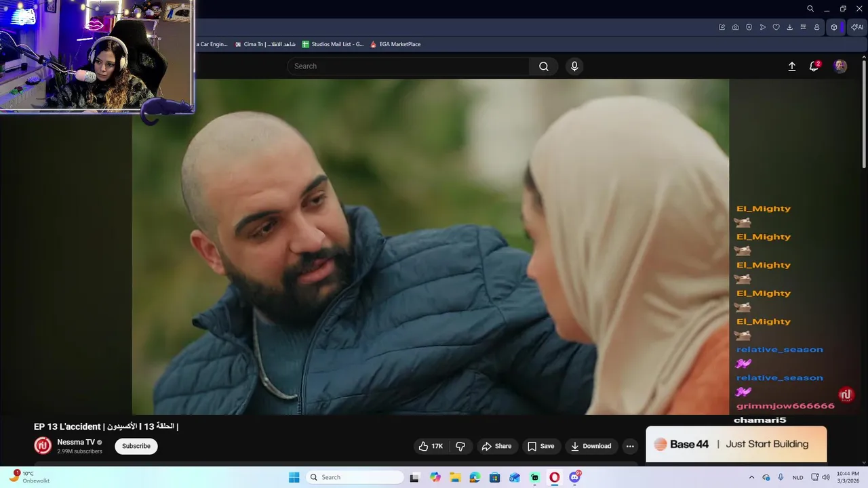Click the Base44 Just Start Building ad
Image resolution: width=868 pixels, height=488 pixels.
click(x=736, y=444)
